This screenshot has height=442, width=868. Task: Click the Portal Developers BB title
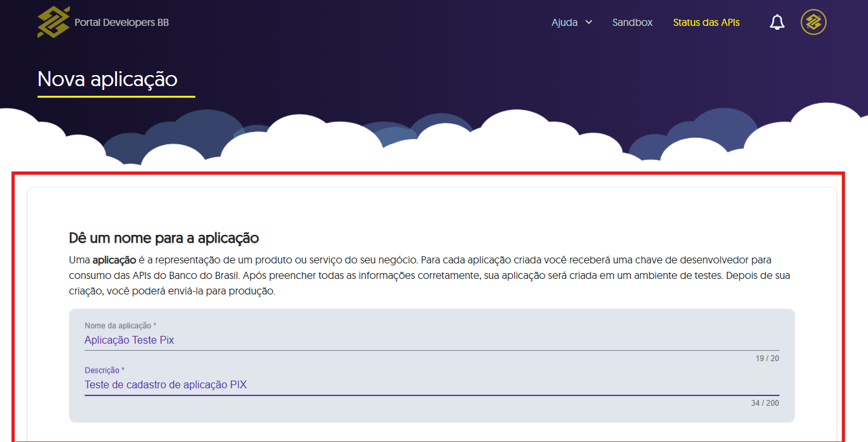pyautogui.click(x=122, y=23)
